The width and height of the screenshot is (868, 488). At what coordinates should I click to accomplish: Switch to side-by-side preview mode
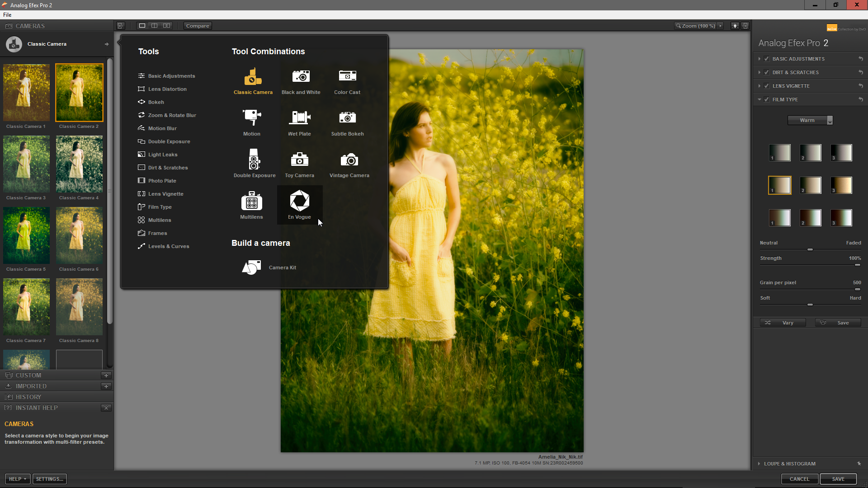pos(166,26)
